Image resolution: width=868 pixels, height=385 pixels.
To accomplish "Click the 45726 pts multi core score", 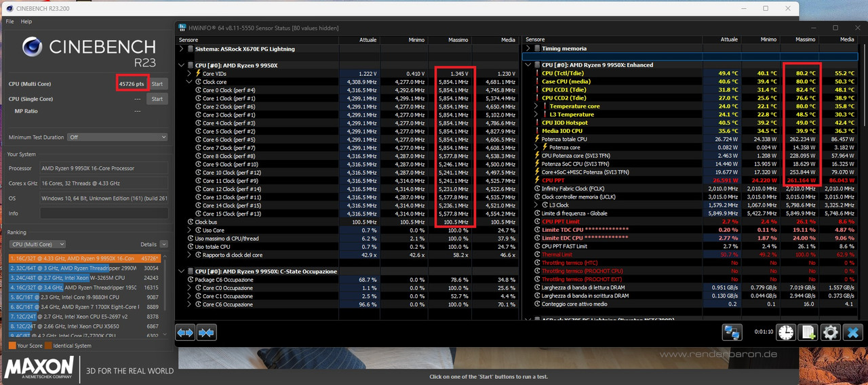I will click(x=132, y=84).
